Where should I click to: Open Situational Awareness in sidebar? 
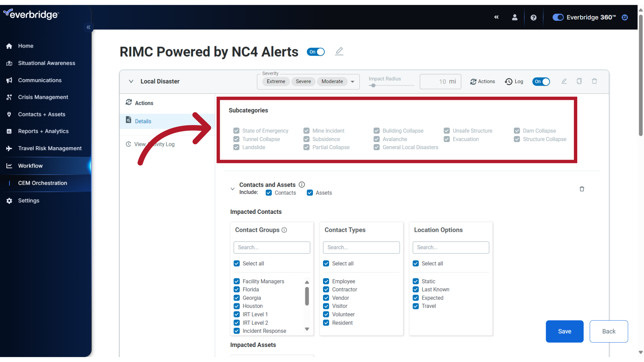click(47, 63)
